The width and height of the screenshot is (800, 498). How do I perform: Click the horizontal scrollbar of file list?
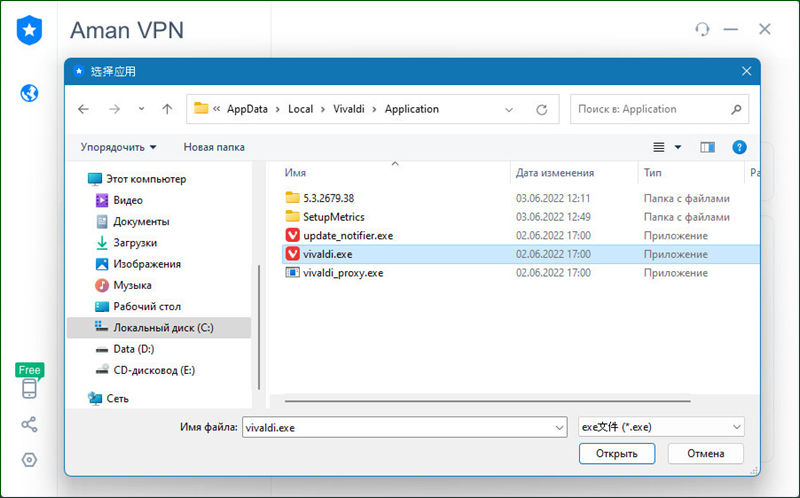click(487, 401)
